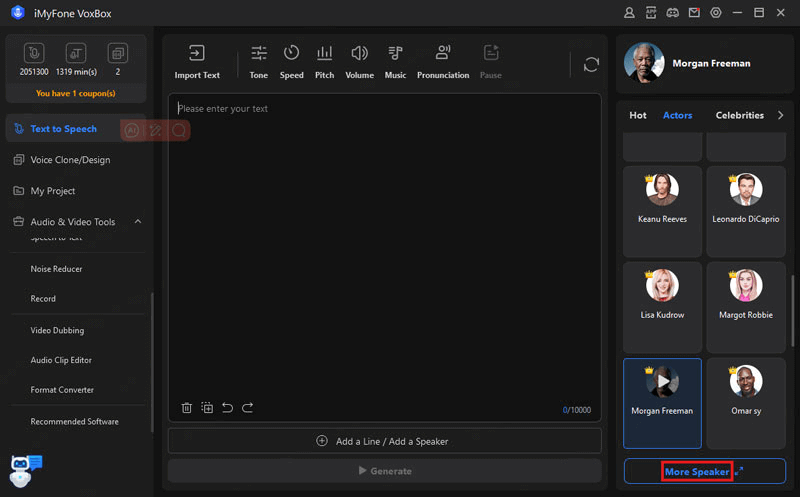This screenshot has height=497, width=800.
Task: Insert a Pause in the toolbar
Action: pos(491,62)
